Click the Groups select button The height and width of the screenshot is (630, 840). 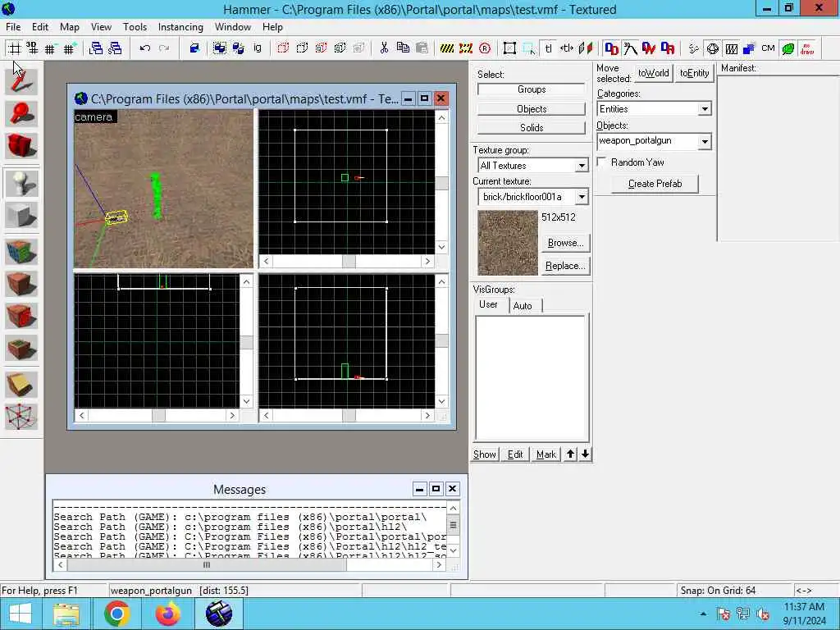[532, 89]
